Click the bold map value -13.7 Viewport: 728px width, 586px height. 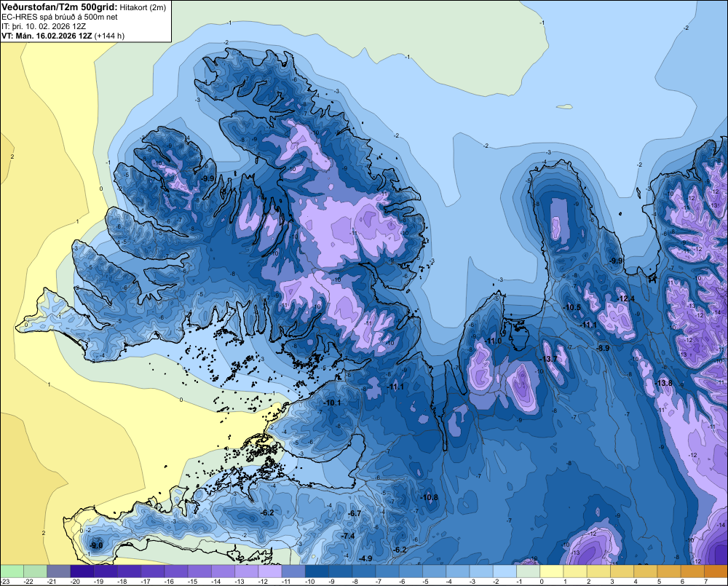click(549, 359)
